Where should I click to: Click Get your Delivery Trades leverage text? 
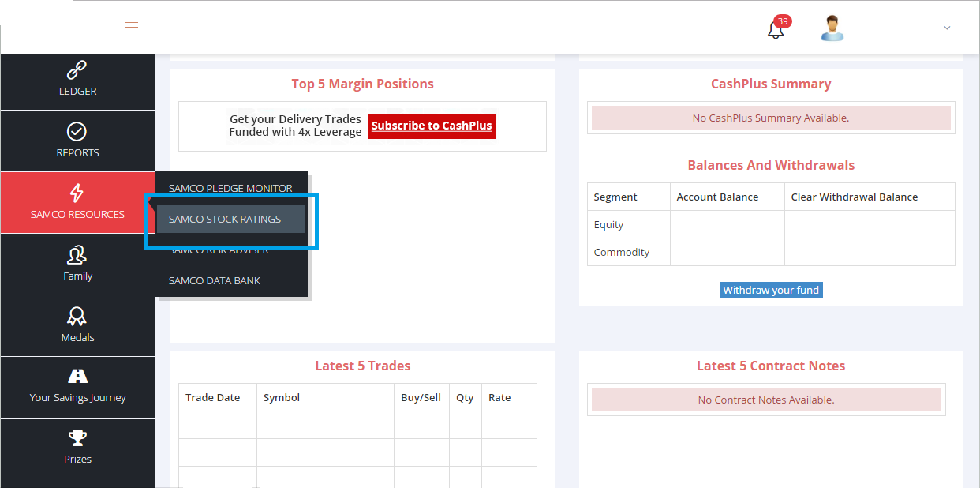tap(295, 126)
